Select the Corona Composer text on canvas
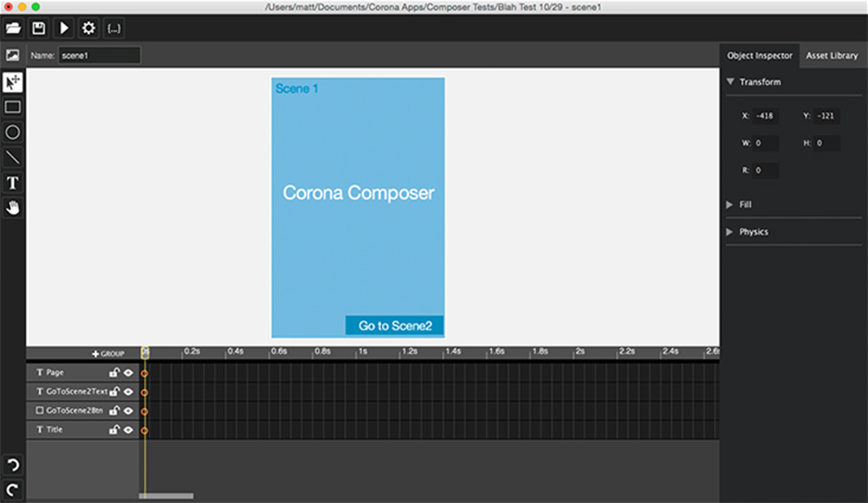Screen dimensions: 868x503 coord(358,193)
